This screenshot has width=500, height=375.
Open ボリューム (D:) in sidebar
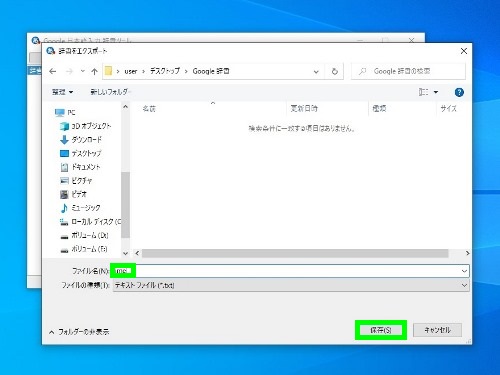coord(84,235)
